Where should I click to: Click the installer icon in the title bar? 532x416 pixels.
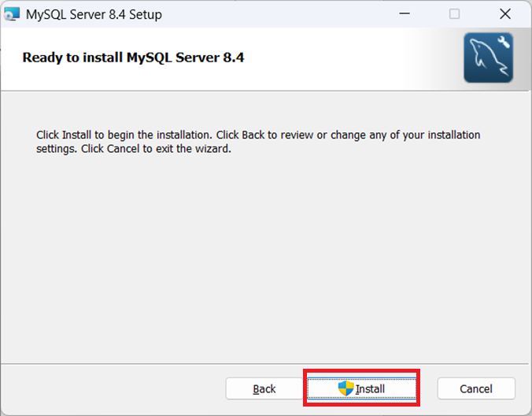11,13
